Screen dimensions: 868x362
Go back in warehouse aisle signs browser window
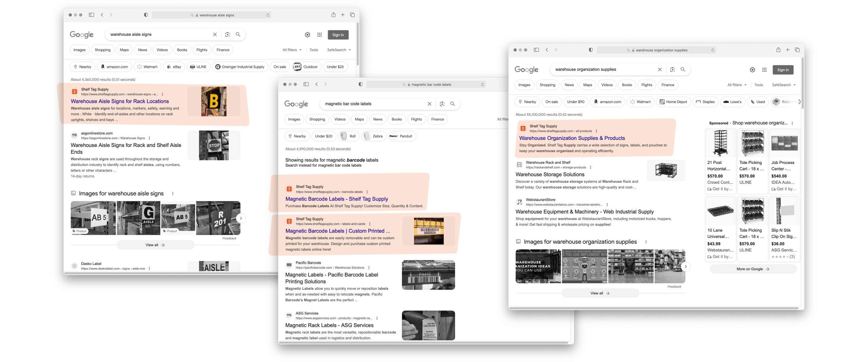tap(102, 15)
